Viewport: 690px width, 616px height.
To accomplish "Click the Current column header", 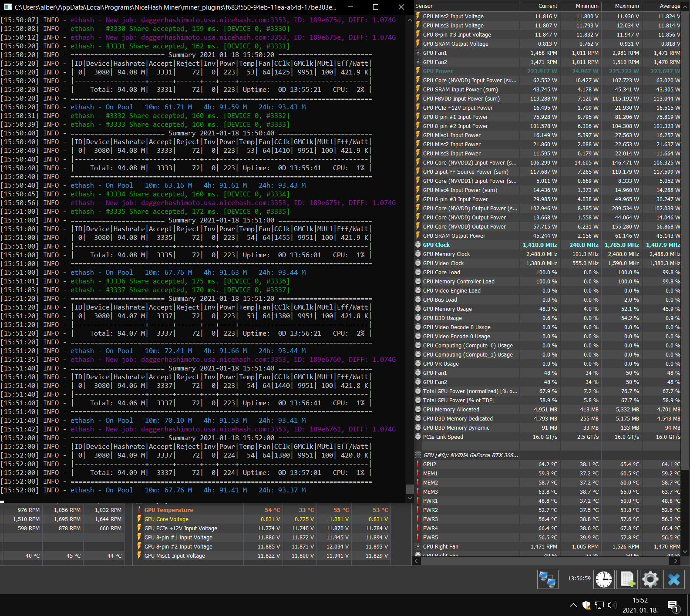I will [x=539, y=6].
